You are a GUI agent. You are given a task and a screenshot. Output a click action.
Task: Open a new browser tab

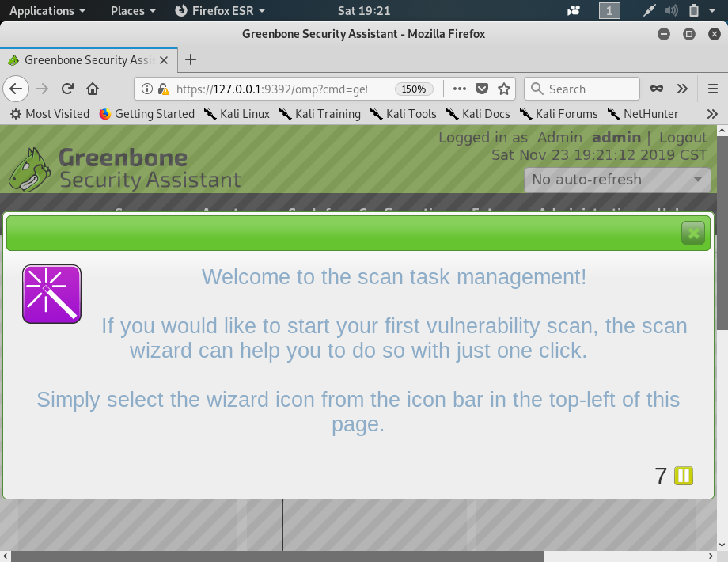[x=191, y=59]
